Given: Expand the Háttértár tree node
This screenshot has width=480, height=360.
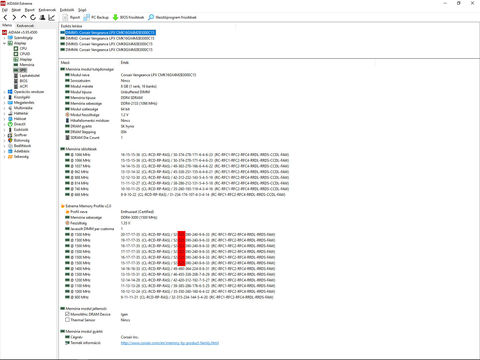Looking at the screenshot, I should [x=5, y=113].
